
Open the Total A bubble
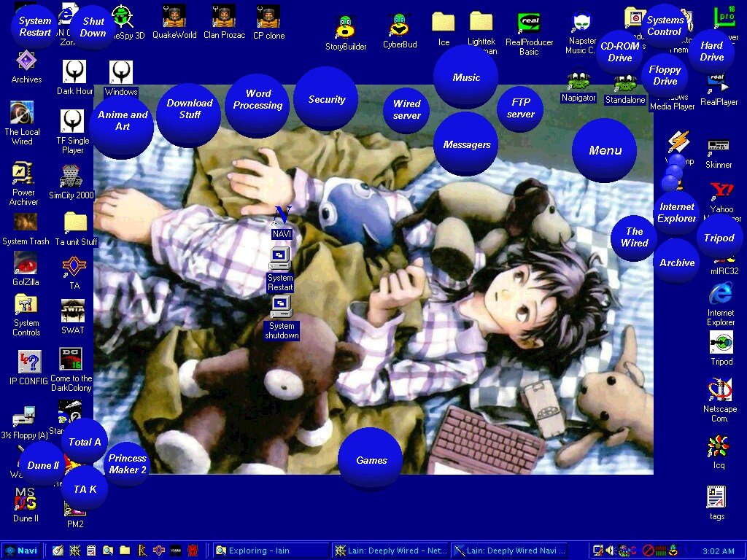pyautogui.click(x=85, y=442)
